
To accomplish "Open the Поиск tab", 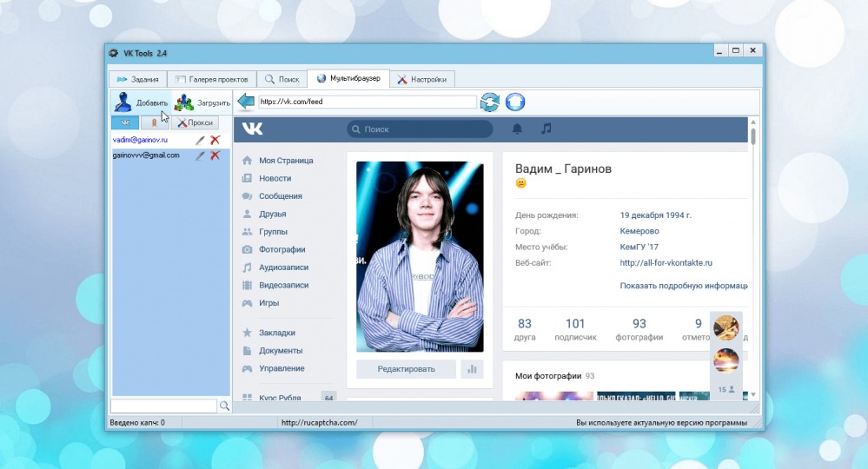I will (282, 79).
